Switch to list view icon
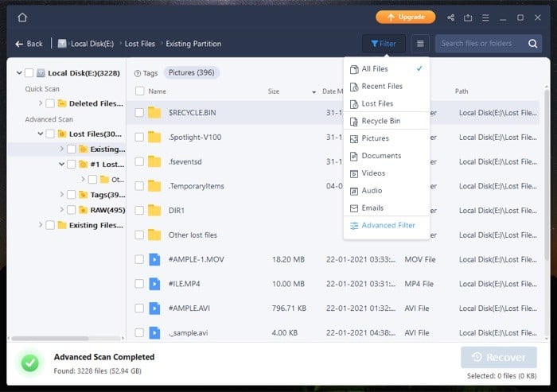557x392 pixels. (420, 44)
